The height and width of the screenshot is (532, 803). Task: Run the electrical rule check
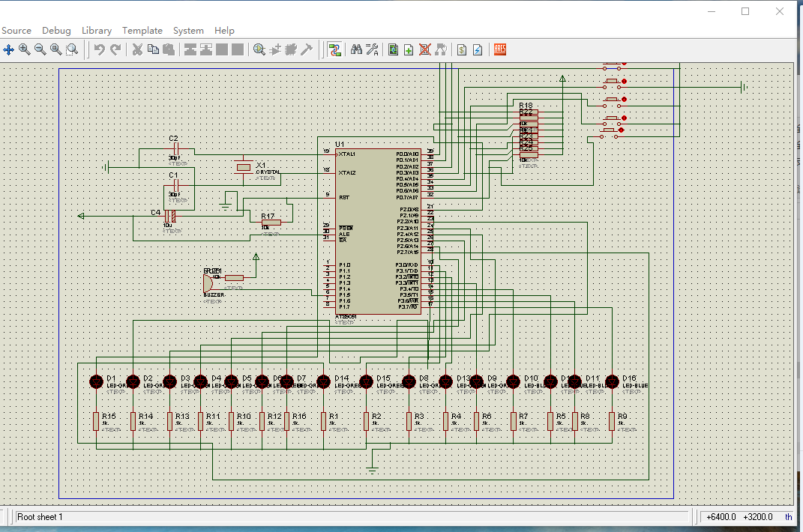pos(478,49)
